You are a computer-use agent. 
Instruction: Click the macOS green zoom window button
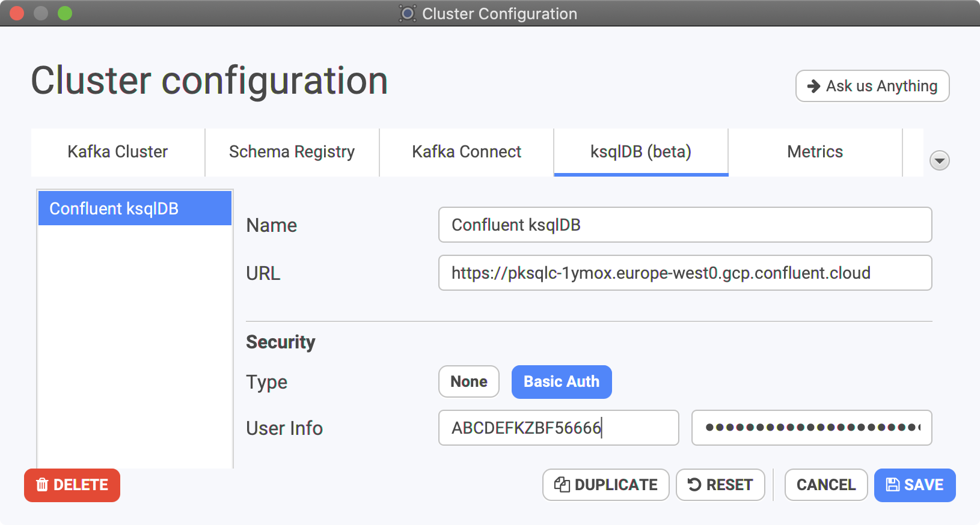coord(65,13)
